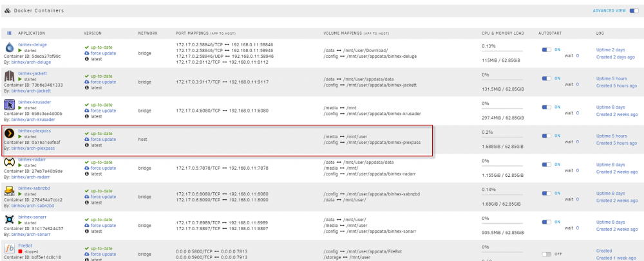Click force update cloud icon for binhex-radarr
This screenshot has height=261, width=644.
tap(87, 168)
